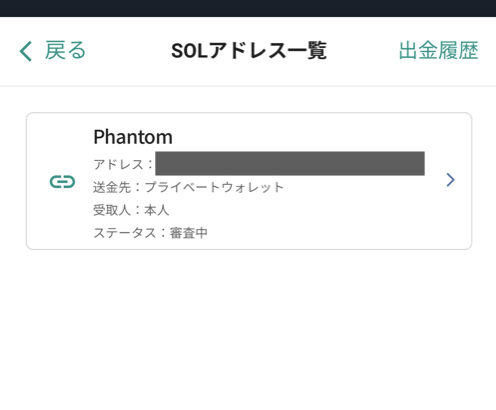Screen dimensions: 496x410
Task: Click the ステータス：審査中 status line
Action: click(150, 233)
